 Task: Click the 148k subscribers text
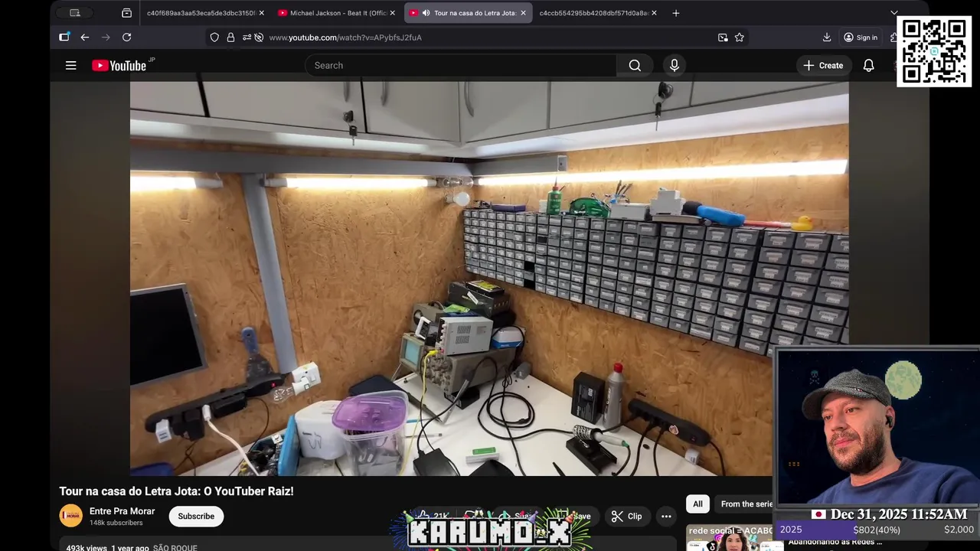pyautogui.click(x=116, y=523)
